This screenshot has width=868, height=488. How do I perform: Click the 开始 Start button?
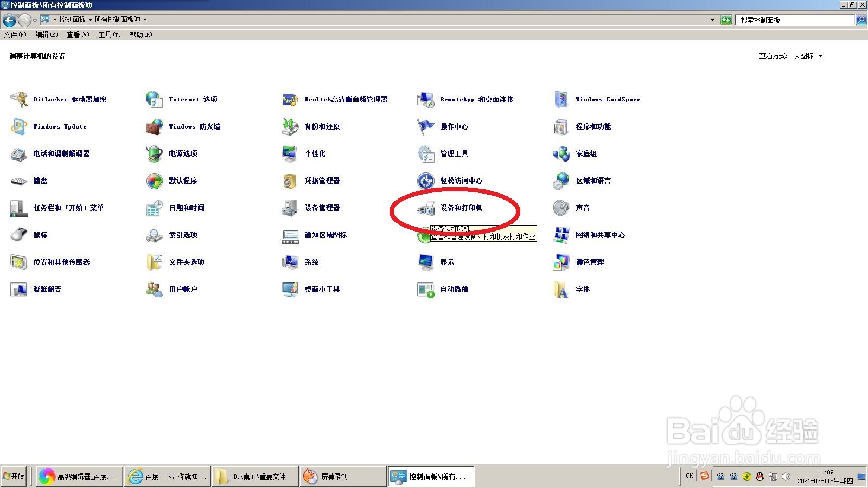click(14, 477)
